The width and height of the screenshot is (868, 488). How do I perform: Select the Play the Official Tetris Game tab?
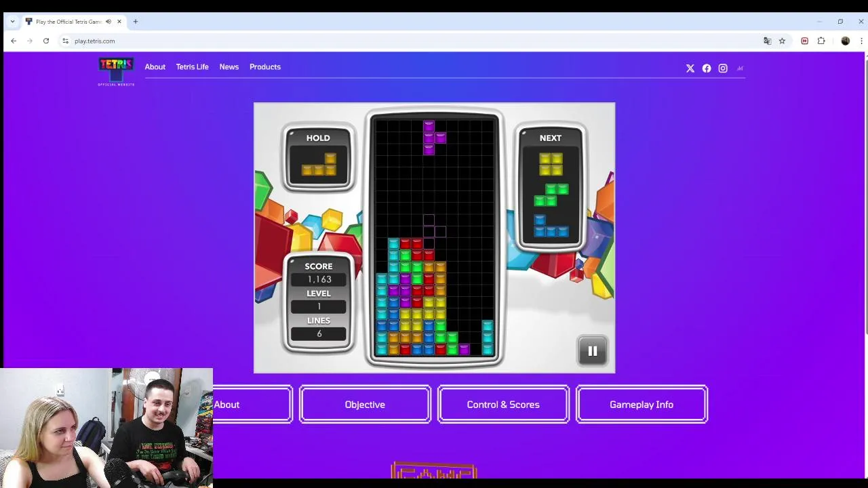(75, 22)
